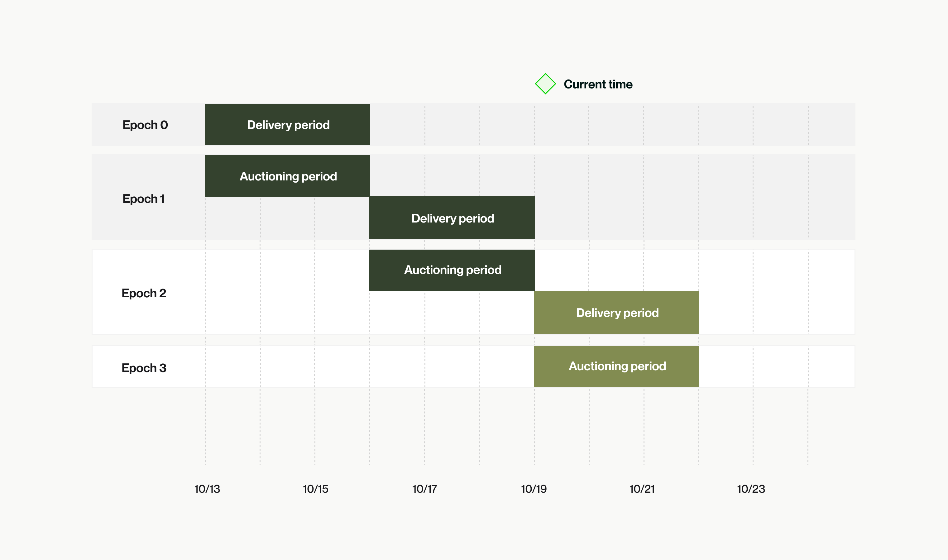
Task: Select the Epoch 3 Auctioning period bar
Action: [616, 366]
